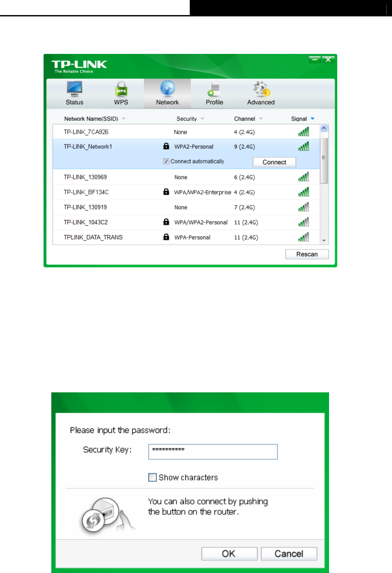Click signal bars of TP-LINK_Network1
The image size is (392, 573).
(304, 146)
